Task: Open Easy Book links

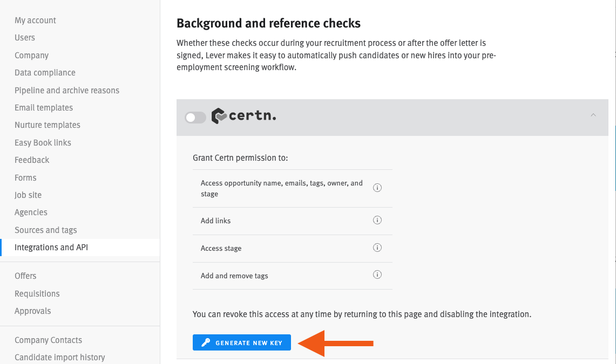Action: 43,143
